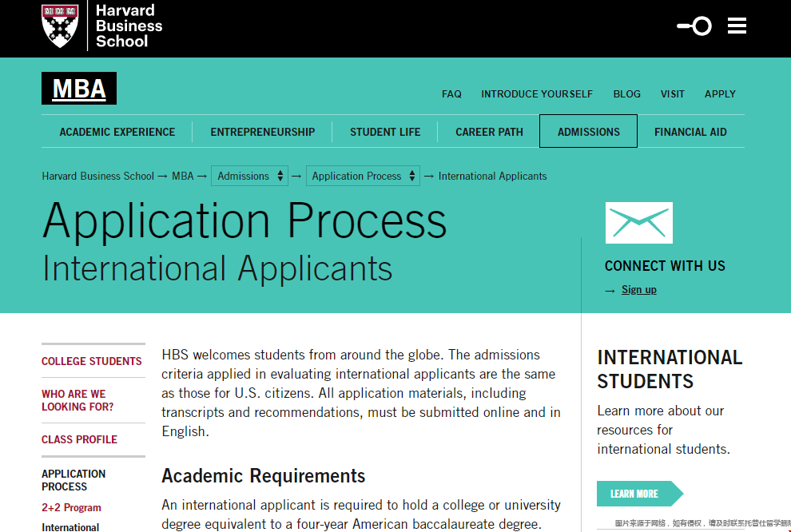Image resolution: width=791 pixels, height=532 pixels.
Task: Open the Academic Experience tab
Action: [x=117, y=132]
